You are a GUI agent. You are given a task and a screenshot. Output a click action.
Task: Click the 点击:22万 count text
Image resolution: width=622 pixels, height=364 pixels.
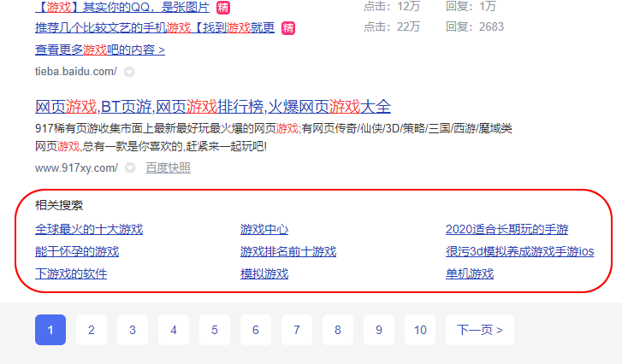coord(392,26)
